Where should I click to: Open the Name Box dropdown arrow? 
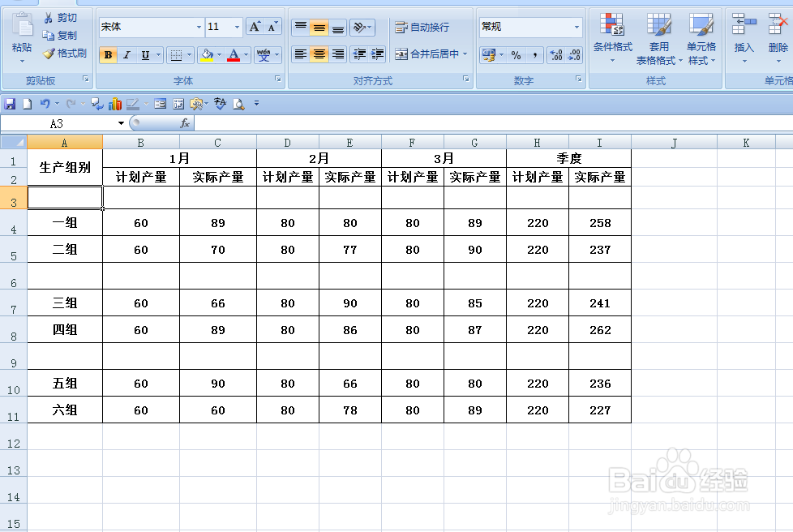(121, 123)
